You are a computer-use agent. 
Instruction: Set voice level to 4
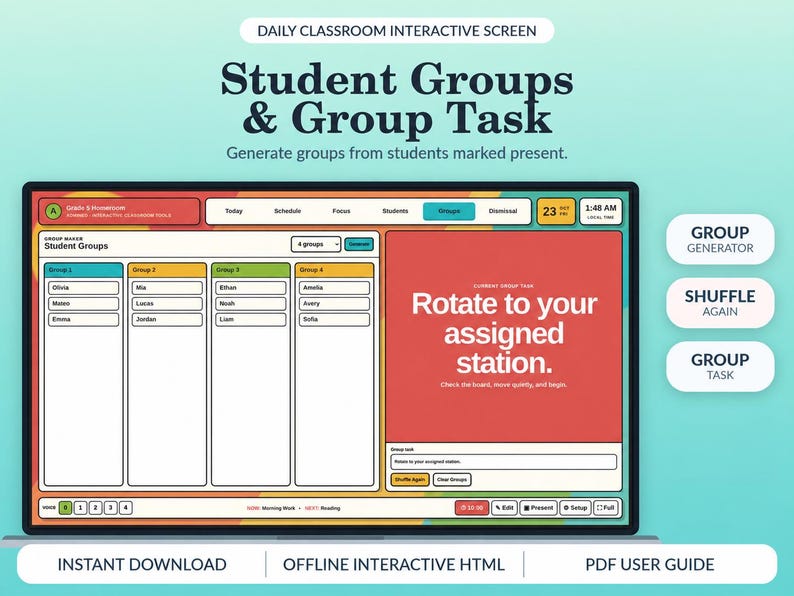(x=126, y=507)
